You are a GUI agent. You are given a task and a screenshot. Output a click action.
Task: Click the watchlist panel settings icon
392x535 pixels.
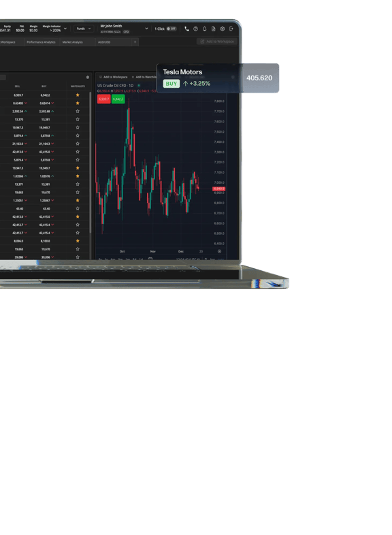[x=88, y=77]
